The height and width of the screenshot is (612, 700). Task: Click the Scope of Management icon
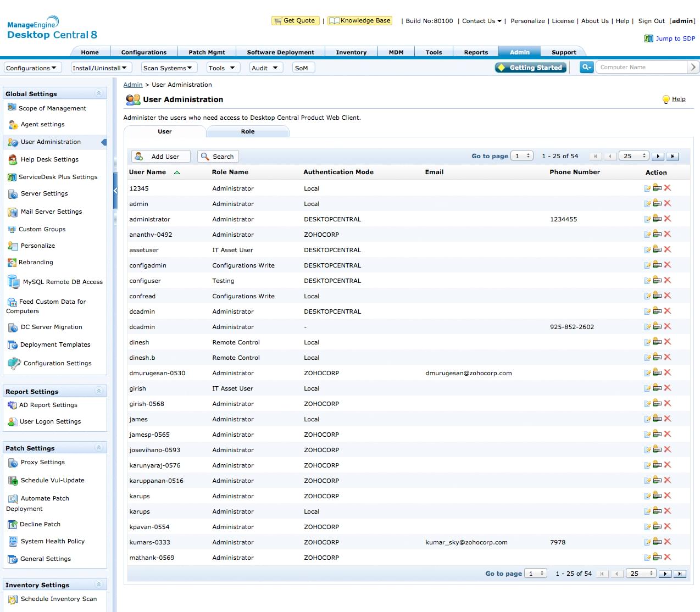pyautogui.click(x=12, y=108)
